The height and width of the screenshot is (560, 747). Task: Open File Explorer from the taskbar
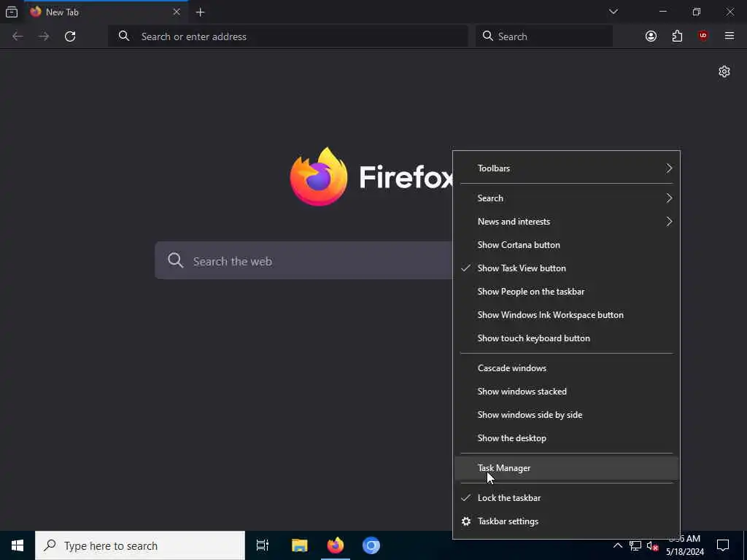[x=300, y=545]
